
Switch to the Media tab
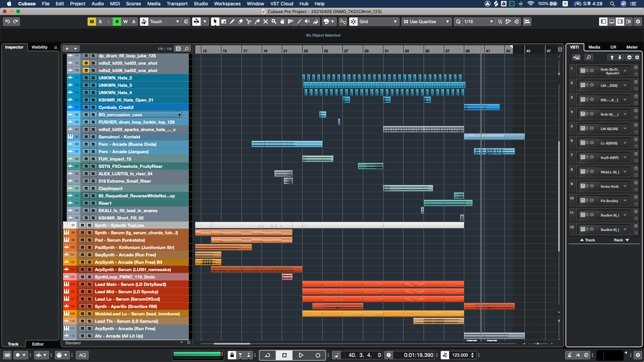pos(594,47)
